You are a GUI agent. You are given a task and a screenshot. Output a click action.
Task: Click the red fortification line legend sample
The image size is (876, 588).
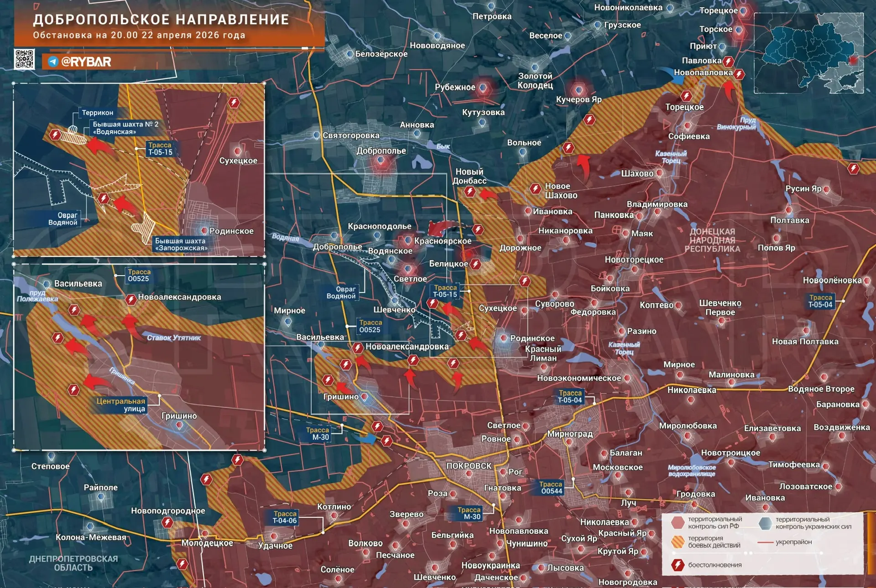click(765, 542)
